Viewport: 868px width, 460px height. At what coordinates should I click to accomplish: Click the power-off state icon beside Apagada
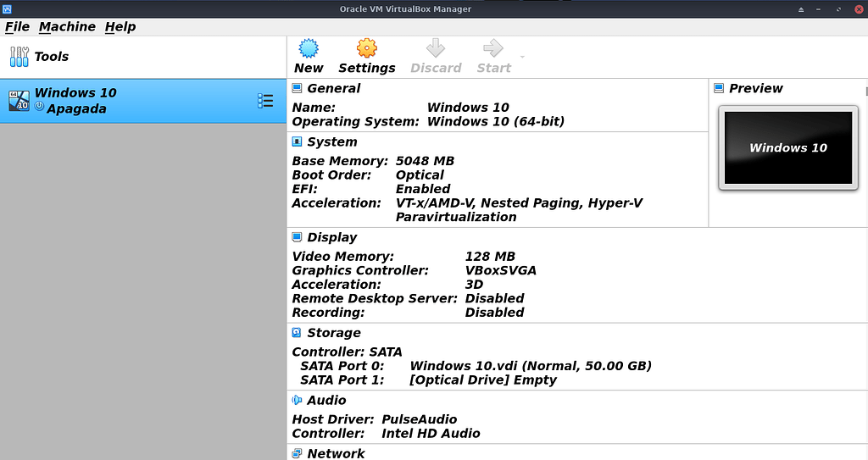pyautogui.click(x=39, y=106)
